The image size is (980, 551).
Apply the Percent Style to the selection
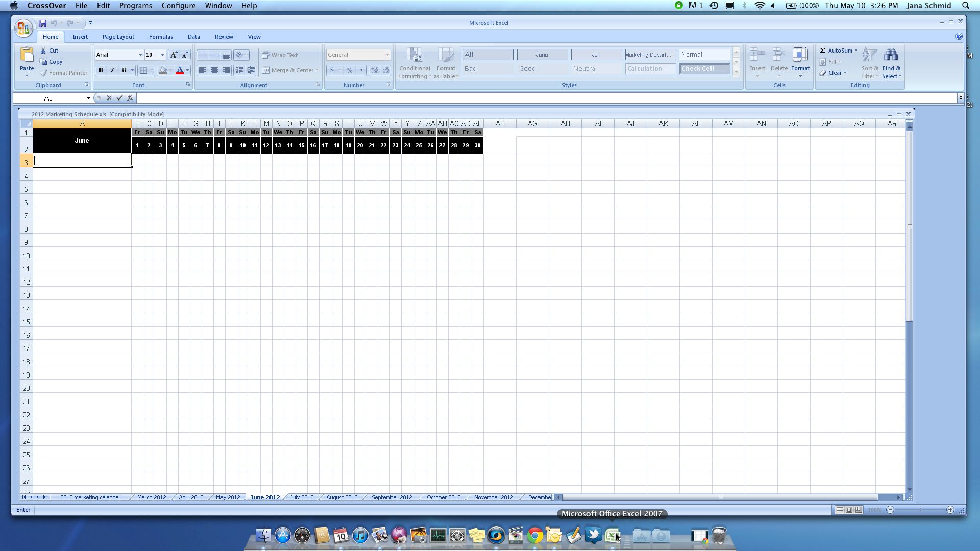(349, 70)
